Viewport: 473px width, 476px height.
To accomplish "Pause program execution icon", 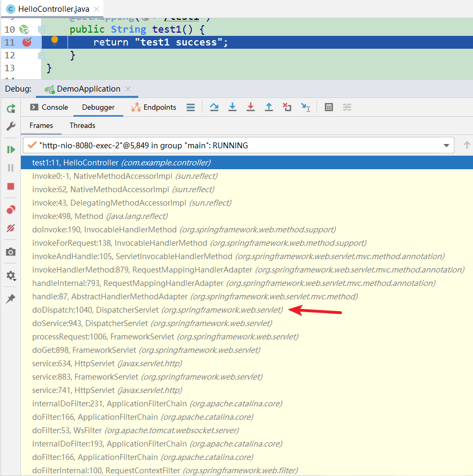I will (x=11, y=168).
